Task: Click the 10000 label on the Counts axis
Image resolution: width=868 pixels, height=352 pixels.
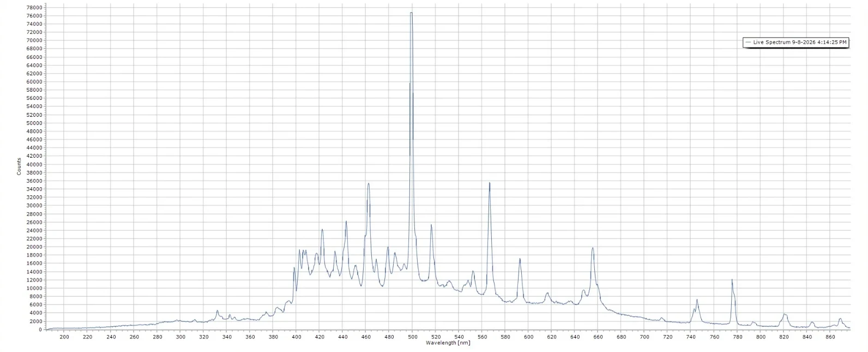Action: 34,288
